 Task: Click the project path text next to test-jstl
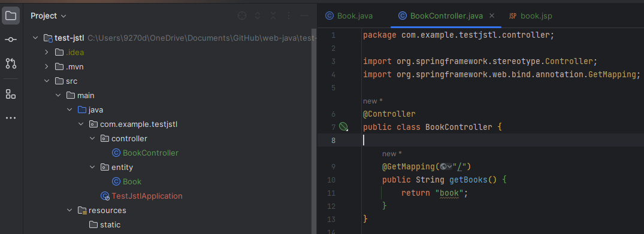(x=202, y=38)
